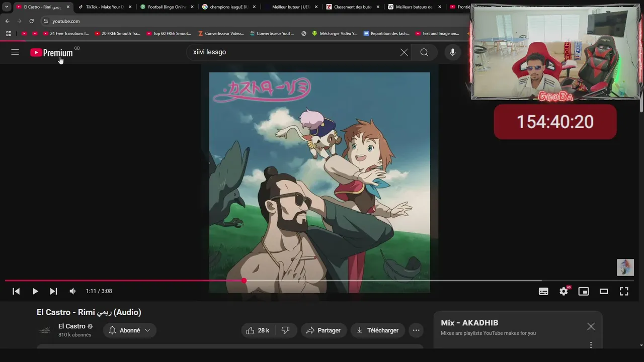Dislike the video

point(286,330)
